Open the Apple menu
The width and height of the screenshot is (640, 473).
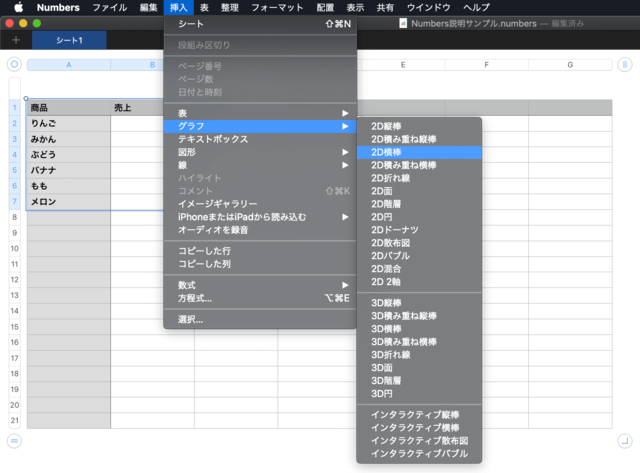pyautogui.click(x=18, y=7)
